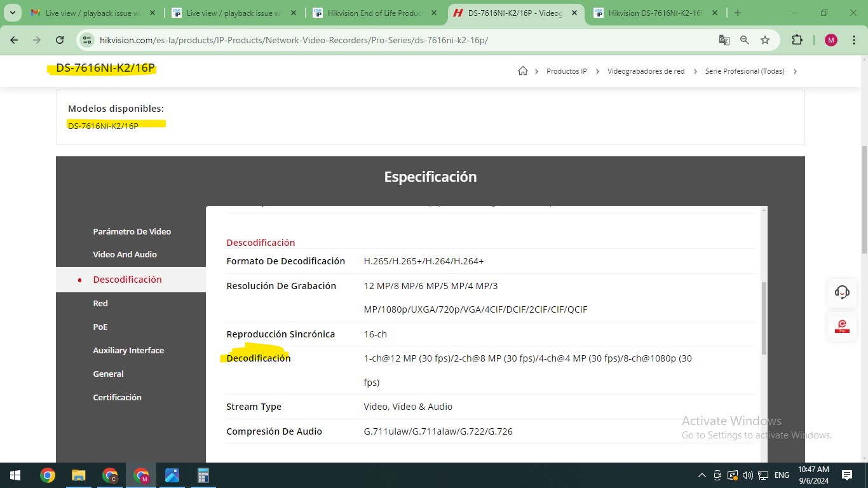
Task: Click the red Pro chat widget icon
Action: tap(842, 327)
